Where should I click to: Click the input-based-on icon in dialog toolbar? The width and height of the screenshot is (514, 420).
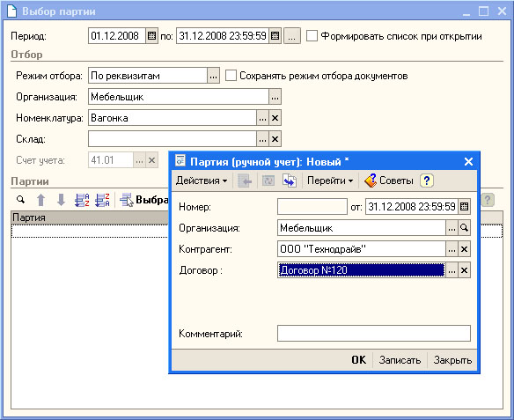click(x=290, y=181)
